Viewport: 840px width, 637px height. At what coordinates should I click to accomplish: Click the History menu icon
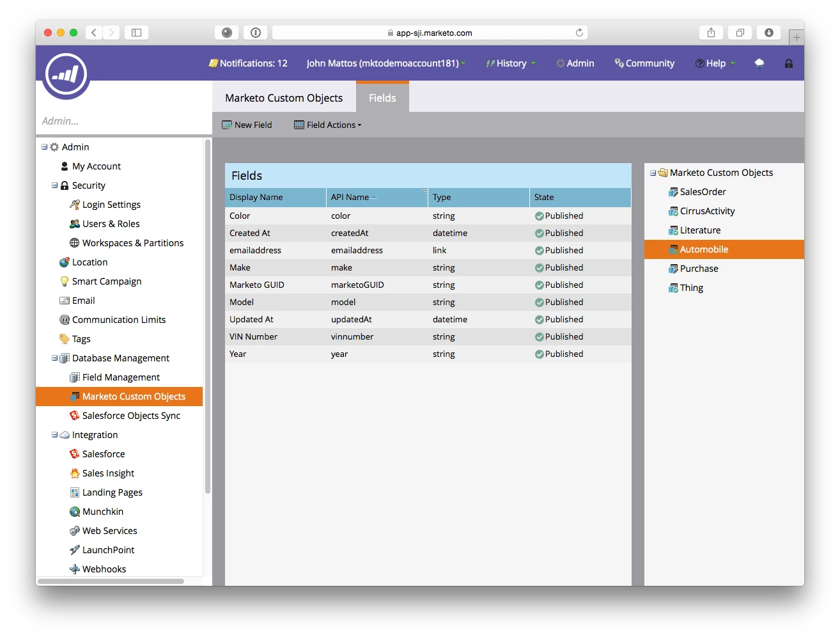pyautogui.click(x=490, y=63)
